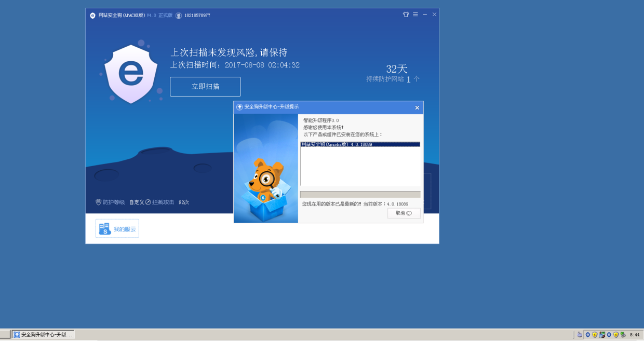Click the green-arrow safely remove hardware tray icon
Image resolution: width=644 pixels, height=341 pixels.
pos(623,335)
